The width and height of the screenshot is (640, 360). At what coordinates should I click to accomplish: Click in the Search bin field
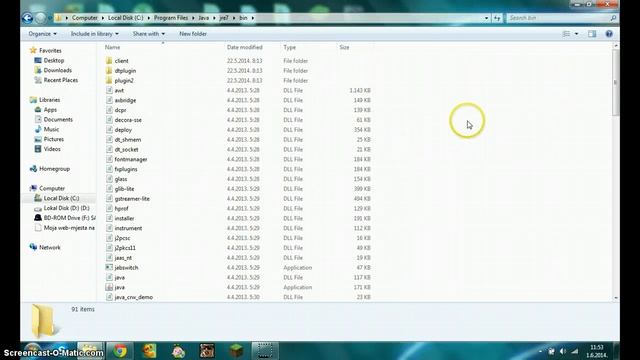click(561, 18)
